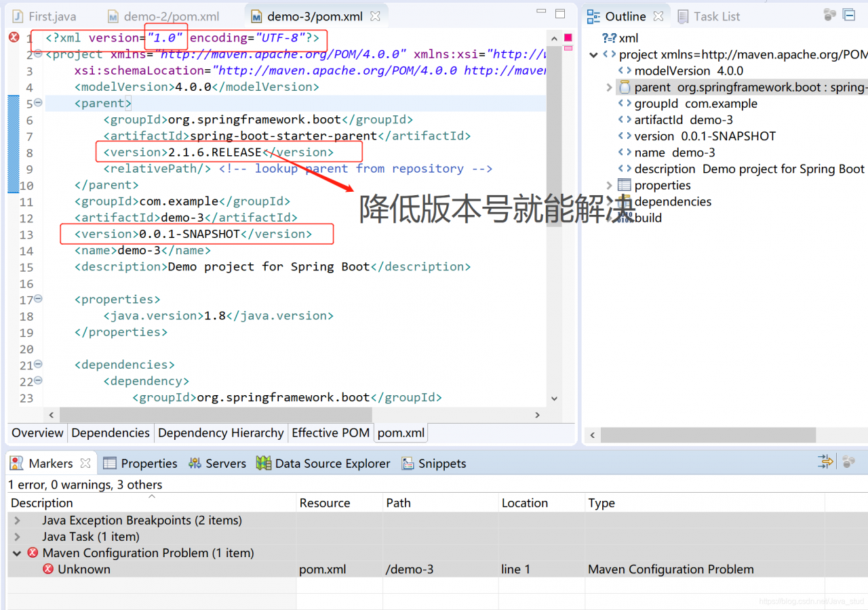This screenshot has height=610, width=868.
Task: Maximize the editor area pane
Action: (560, 14)
